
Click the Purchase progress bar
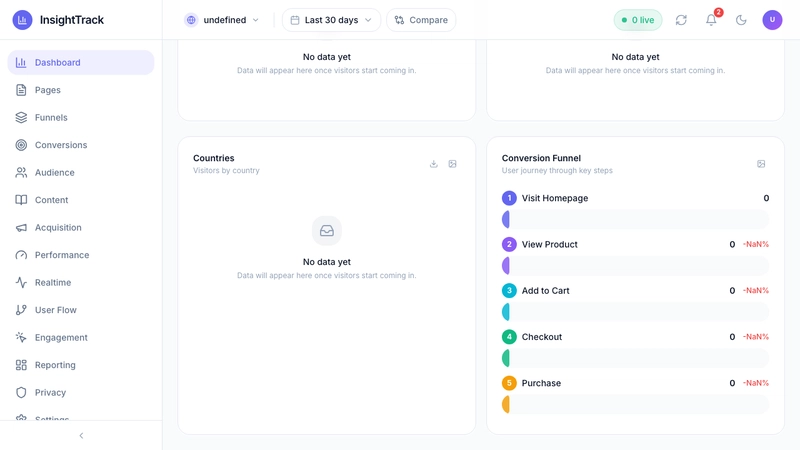(635, 405)
